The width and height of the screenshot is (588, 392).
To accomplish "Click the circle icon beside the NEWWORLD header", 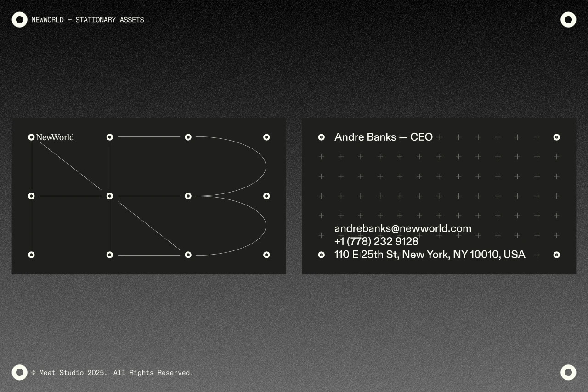I will pyautogui.click(x=20, y=20).
